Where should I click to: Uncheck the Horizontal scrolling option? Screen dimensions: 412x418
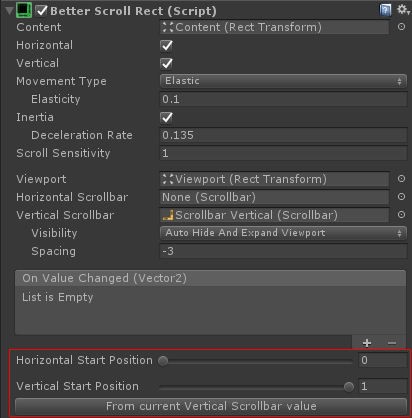click(166, 45)
